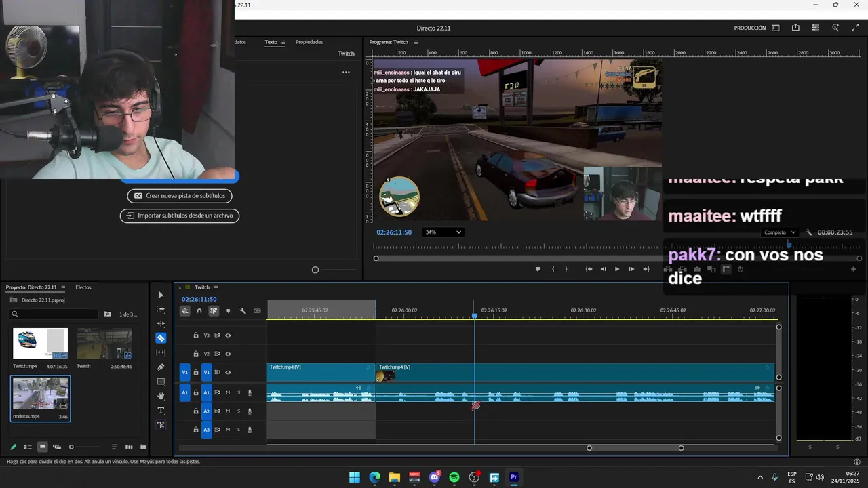Image resolution: width=868 pixels, height=488 pixels.
Task: Toggle lock on track V3
Action: pos(196,335)
